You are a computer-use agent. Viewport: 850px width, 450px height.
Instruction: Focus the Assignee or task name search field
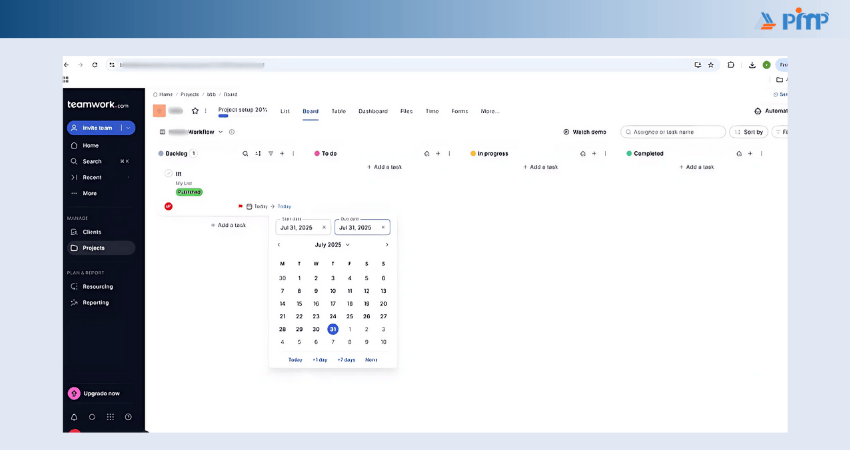coord(673,132)
